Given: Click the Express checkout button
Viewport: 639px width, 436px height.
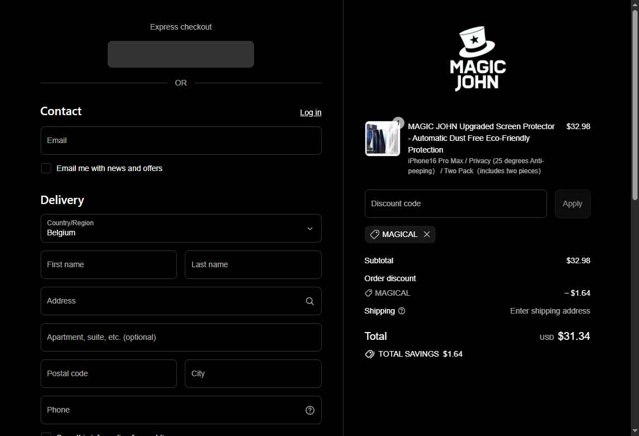Looking at the screenshot, I should (181, 54).
